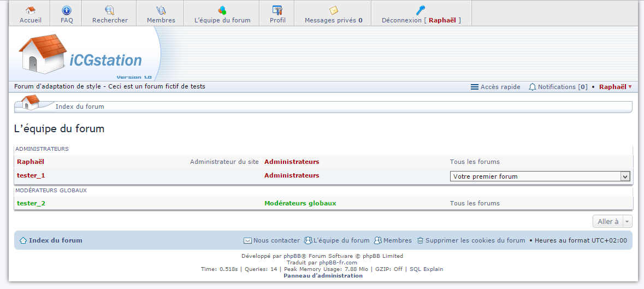Click 'Supprimer les cookies du forum'
The height and width of the screenshot is (289, 644).
(475, 240)
